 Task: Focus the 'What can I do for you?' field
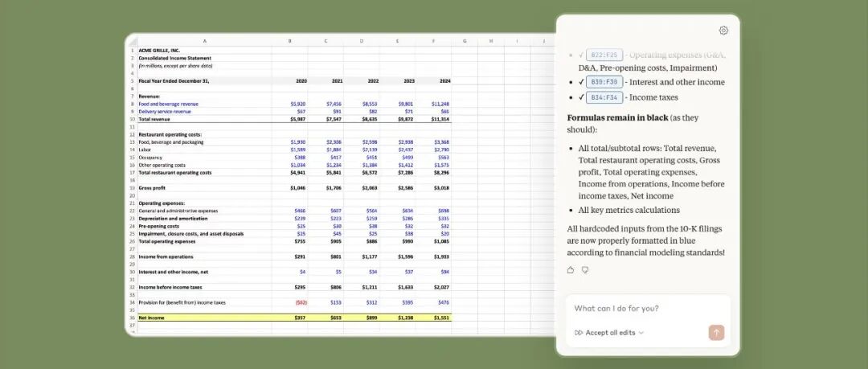648,309
